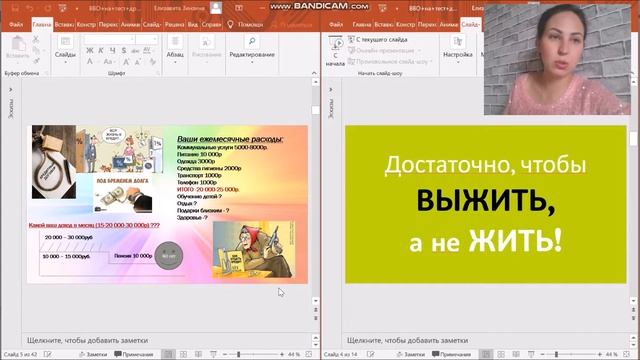Fit slide to window in left status bar
The width and height of the screenshot is (640, 360).
[309, 354]
